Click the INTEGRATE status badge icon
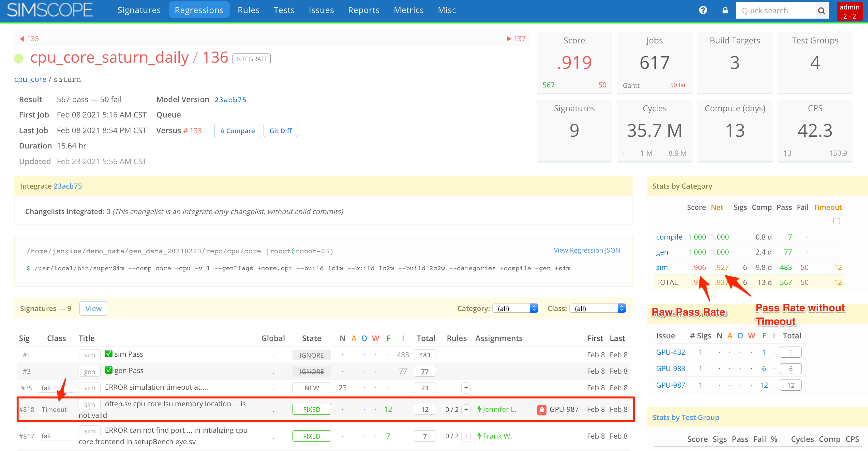The width and height of the screenshot is (868, 451). (251, 59)
